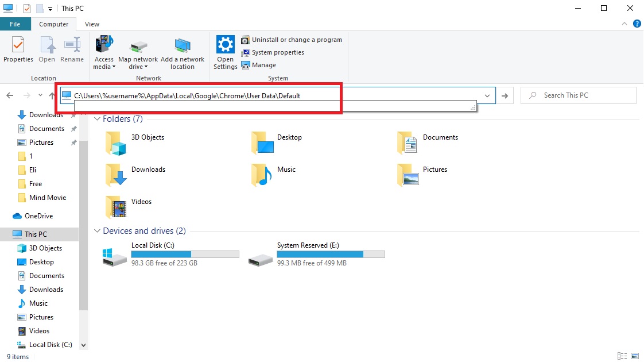This screenshot has width=644, height=362.
Task: Open the File menu
Action: (x=15, y=24)
